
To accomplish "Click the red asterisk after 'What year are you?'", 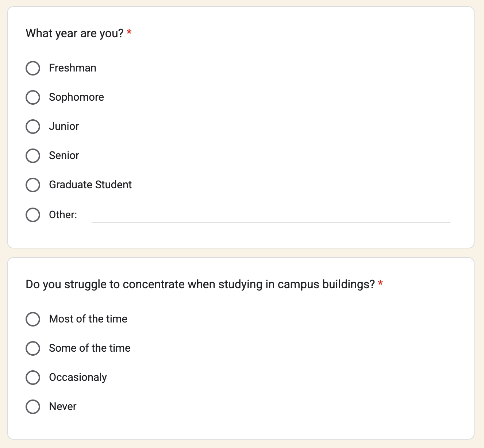I will pos(129,32).
